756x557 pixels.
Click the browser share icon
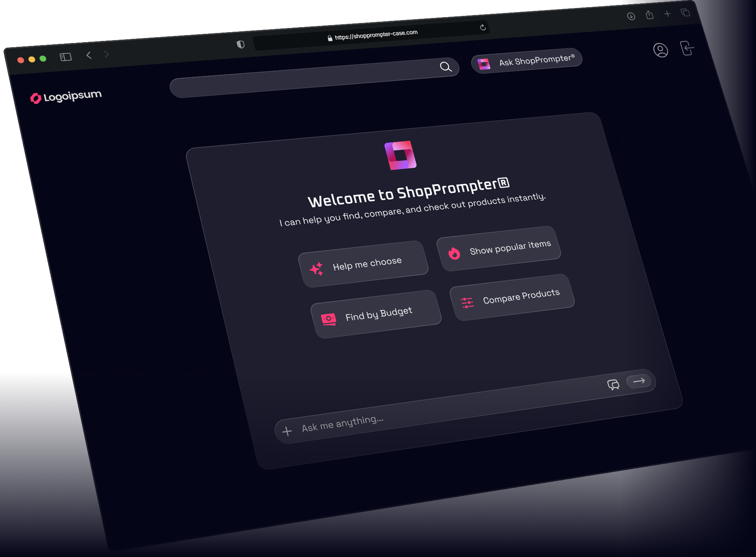click(x=649, y=15)
